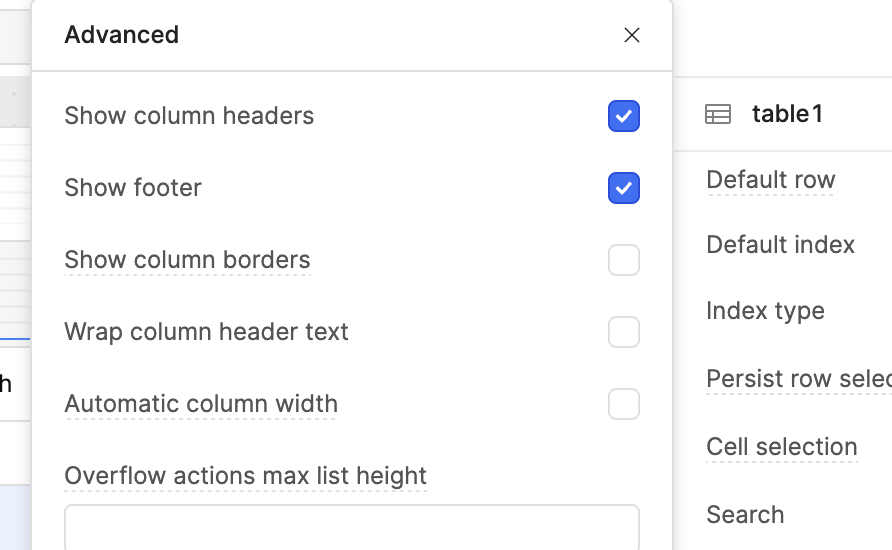This screenshot has height=550, width=892.
Task: Click the Advanced panel title
Action: (122, 35)
